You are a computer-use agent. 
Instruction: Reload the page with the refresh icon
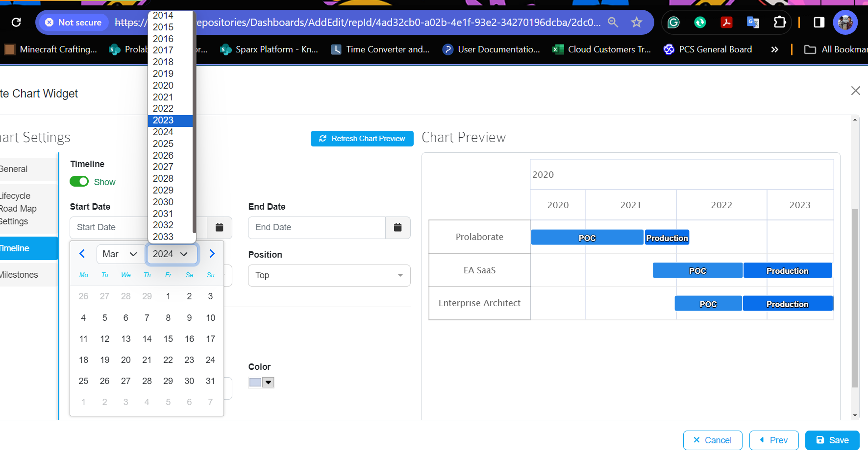16,22
